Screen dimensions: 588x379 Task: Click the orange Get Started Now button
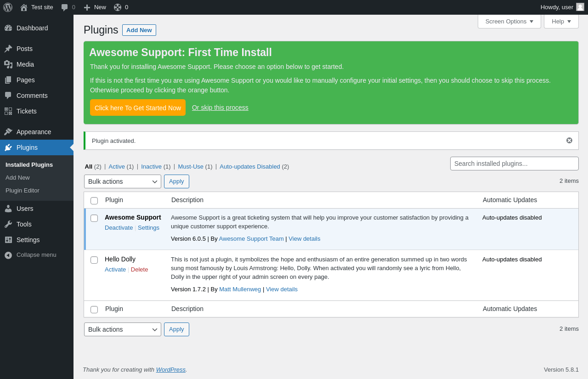pyautogui.click(x=138, y=107)
